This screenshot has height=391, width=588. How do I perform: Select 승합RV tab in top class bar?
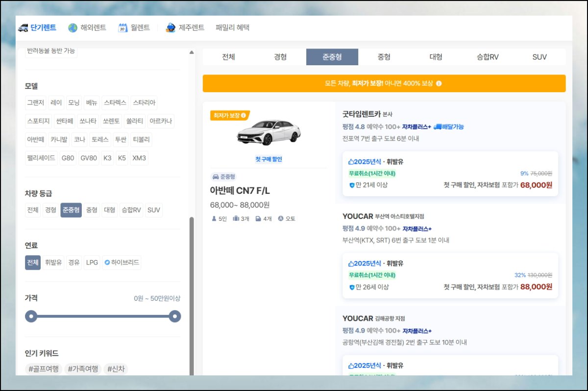point(488,57)
